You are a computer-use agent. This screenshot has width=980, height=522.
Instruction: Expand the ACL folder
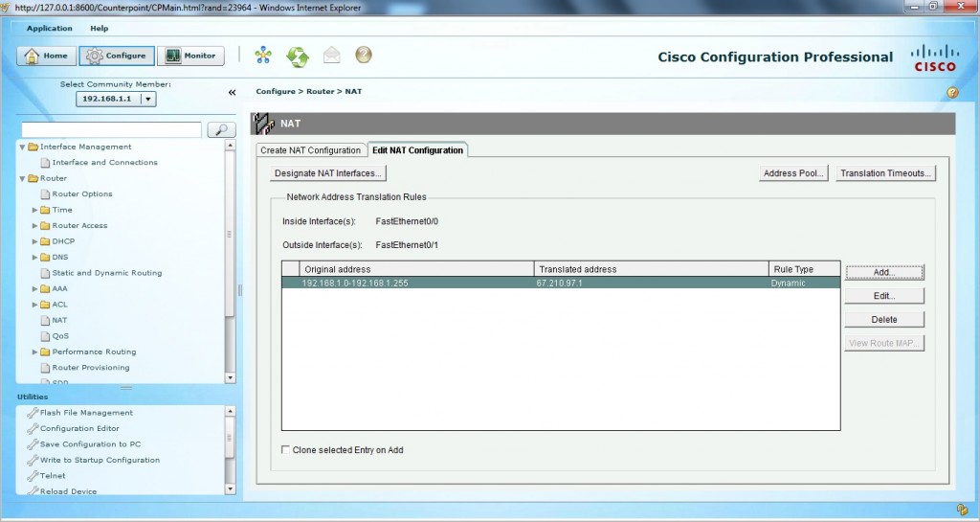(35, 305)
